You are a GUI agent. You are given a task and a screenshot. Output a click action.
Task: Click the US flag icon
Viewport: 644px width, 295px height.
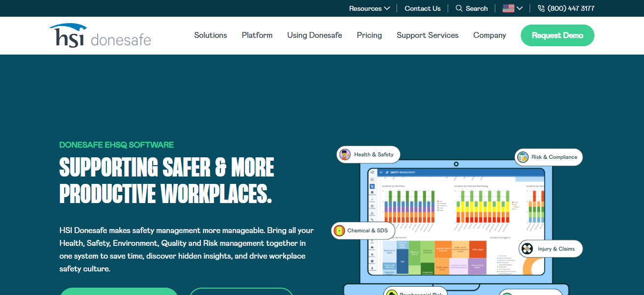pyautogui.click(x=508, y=8)
